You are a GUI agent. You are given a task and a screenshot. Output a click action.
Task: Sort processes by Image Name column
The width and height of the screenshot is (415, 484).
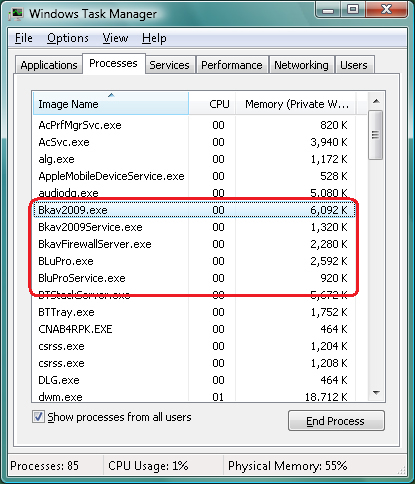click(111, 104)
